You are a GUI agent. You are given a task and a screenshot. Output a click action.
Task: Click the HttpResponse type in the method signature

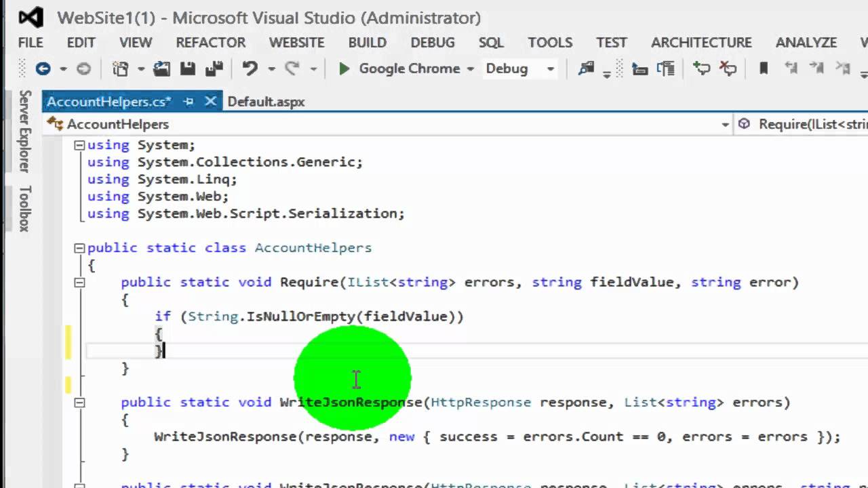481,403
